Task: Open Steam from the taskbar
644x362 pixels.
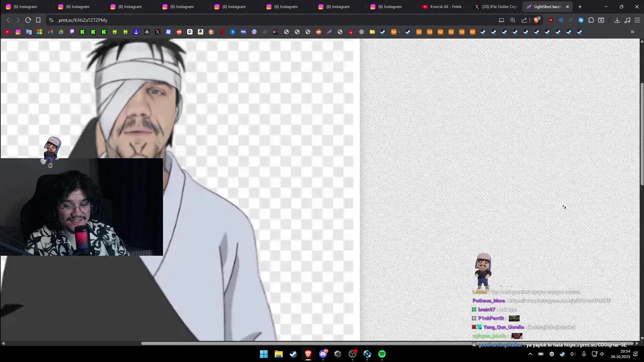Action: 293,354
